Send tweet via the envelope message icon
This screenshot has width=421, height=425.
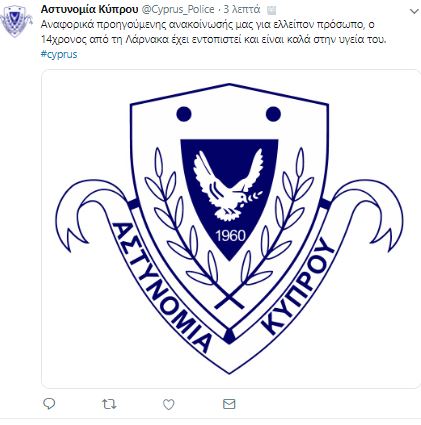coord(229,404)
